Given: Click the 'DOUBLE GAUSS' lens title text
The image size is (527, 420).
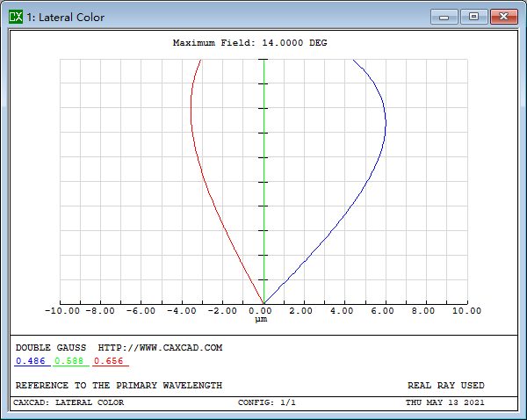Looking at the screenshot, I should coord(51,348).
